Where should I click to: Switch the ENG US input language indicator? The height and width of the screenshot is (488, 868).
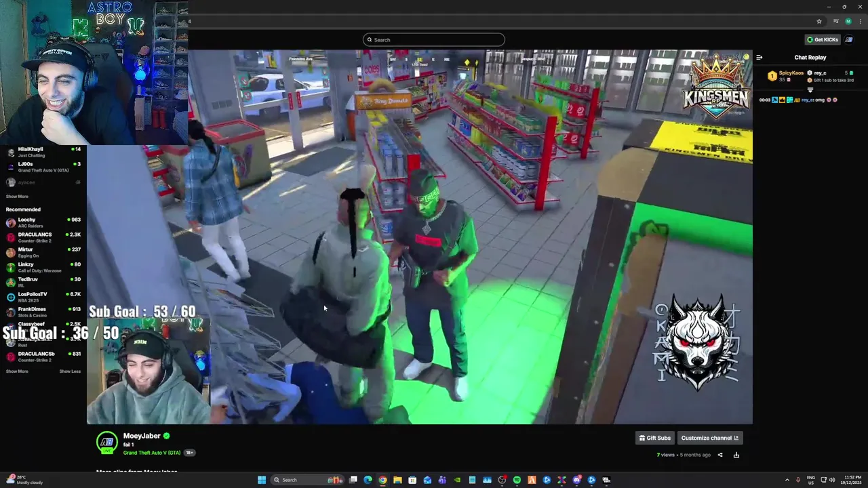(x=811, y=480)
